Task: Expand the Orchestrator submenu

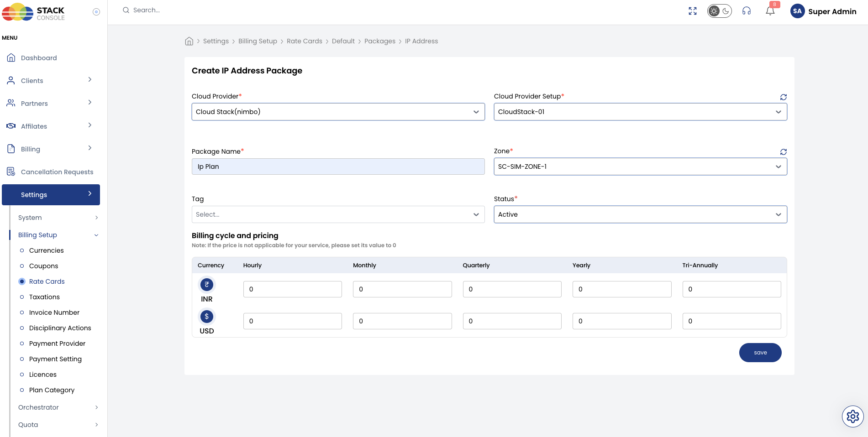Action: (x=96, y=407)
